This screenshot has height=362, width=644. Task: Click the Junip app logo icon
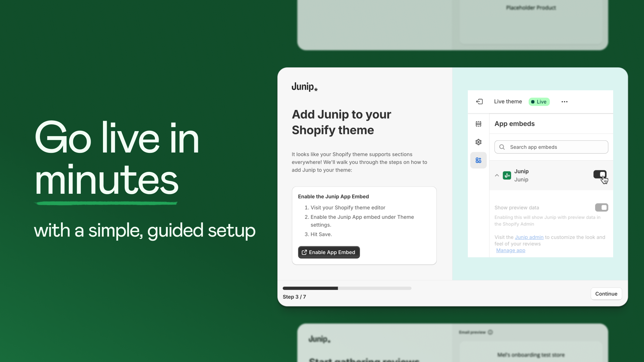point(507,175)
